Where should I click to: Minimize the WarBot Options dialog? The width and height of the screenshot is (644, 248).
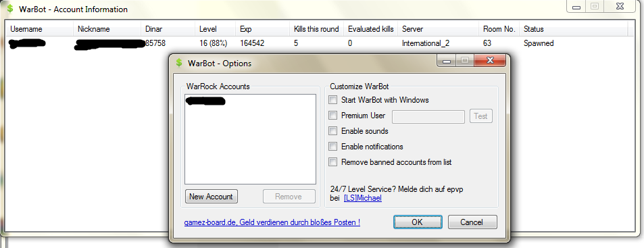[447, 61]
